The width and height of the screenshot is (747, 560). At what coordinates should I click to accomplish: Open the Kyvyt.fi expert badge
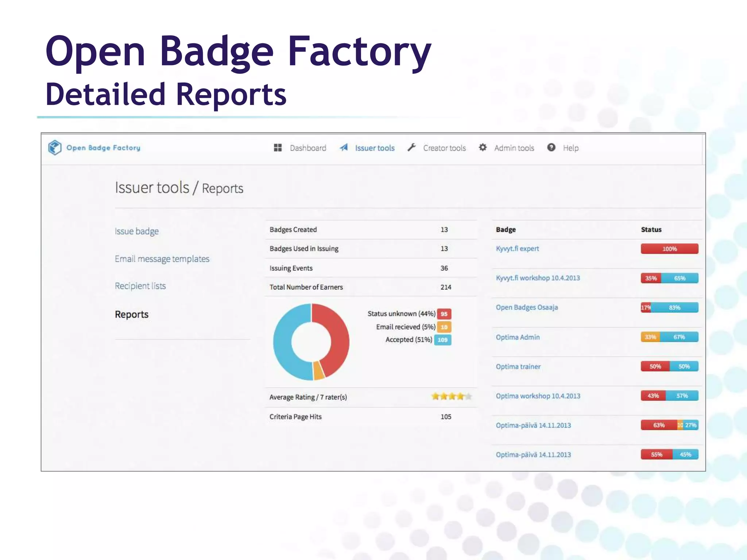click(x=517, y=249)
